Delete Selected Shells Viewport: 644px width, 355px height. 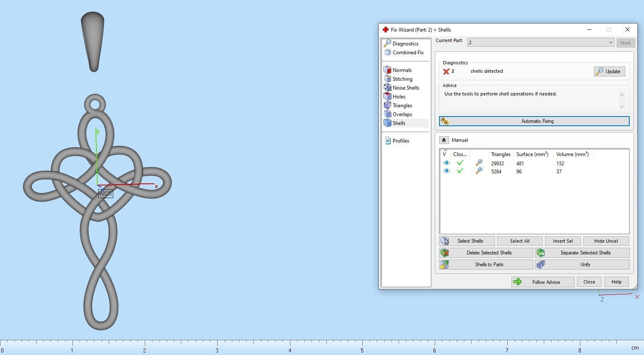486,253
